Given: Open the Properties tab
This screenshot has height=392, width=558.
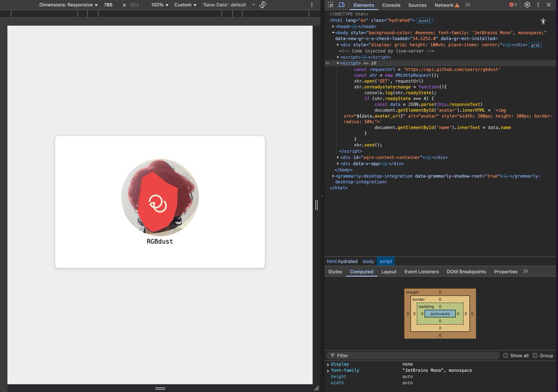Looking at the screenshot, I should click(505, 272).
